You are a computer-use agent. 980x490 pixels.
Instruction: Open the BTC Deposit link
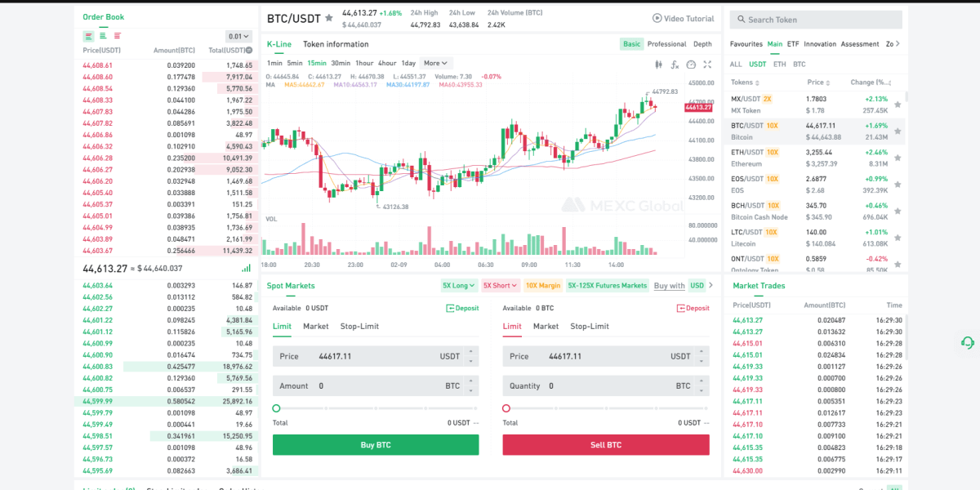[x=693, y=308]
